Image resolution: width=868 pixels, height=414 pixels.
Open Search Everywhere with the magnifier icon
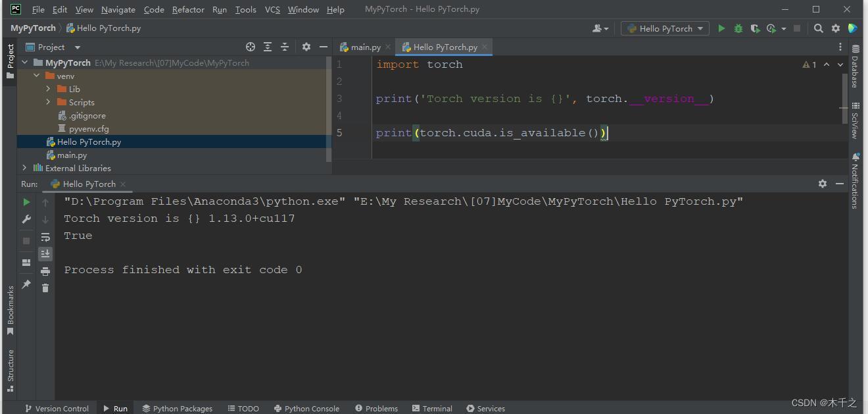(x=818, y=28)
